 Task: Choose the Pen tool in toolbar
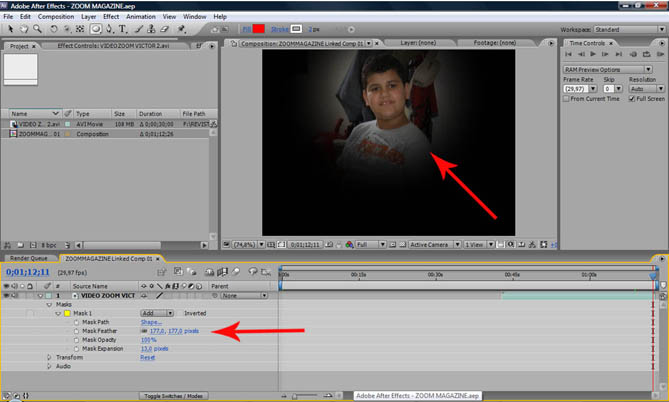pyautogui.click(x=108, y=29)
